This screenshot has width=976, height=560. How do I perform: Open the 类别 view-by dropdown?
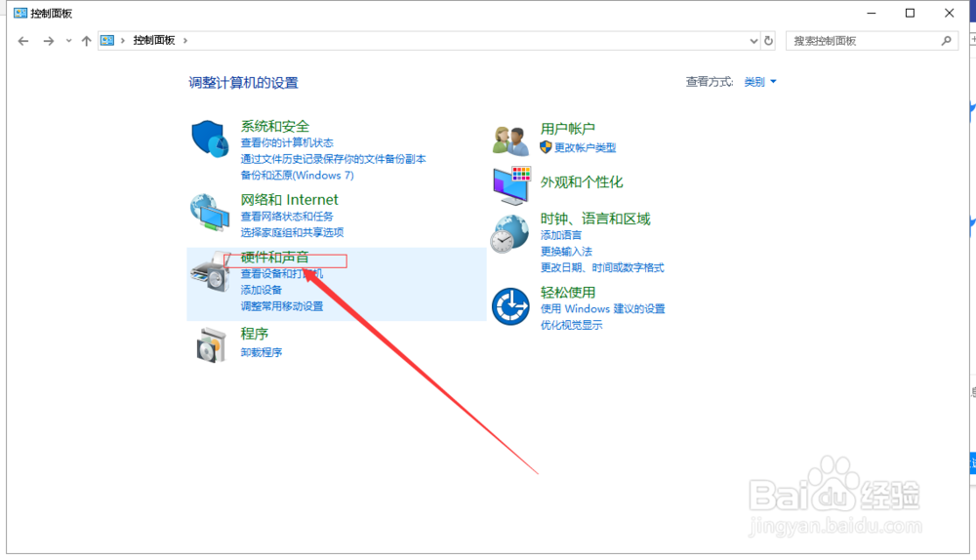pyautogui.click(x=760, y=82)
